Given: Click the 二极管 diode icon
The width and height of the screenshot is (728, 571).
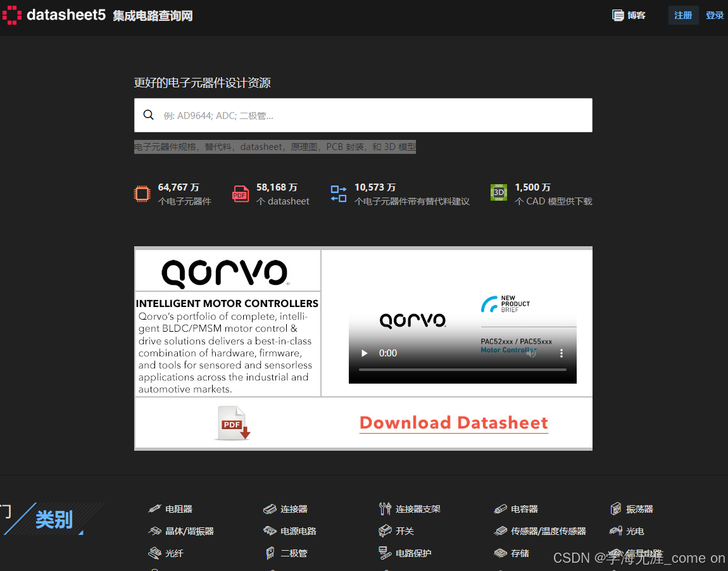Looking at the screenshot, I should pyautogui.click(x=270, y=553).
